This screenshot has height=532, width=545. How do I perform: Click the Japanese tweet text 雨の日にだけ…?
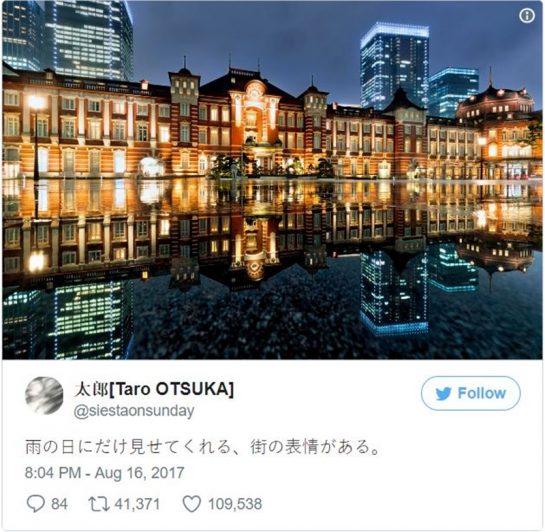pos(202,447)
